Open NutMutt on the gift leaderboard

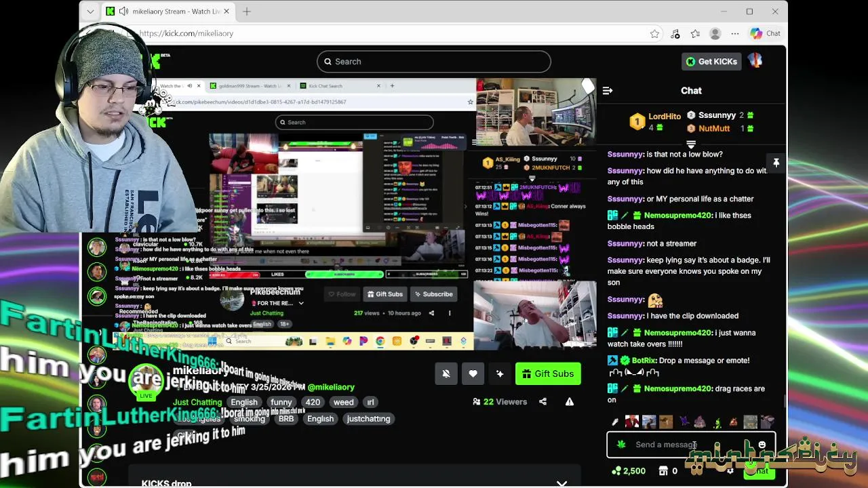point(714,128)
